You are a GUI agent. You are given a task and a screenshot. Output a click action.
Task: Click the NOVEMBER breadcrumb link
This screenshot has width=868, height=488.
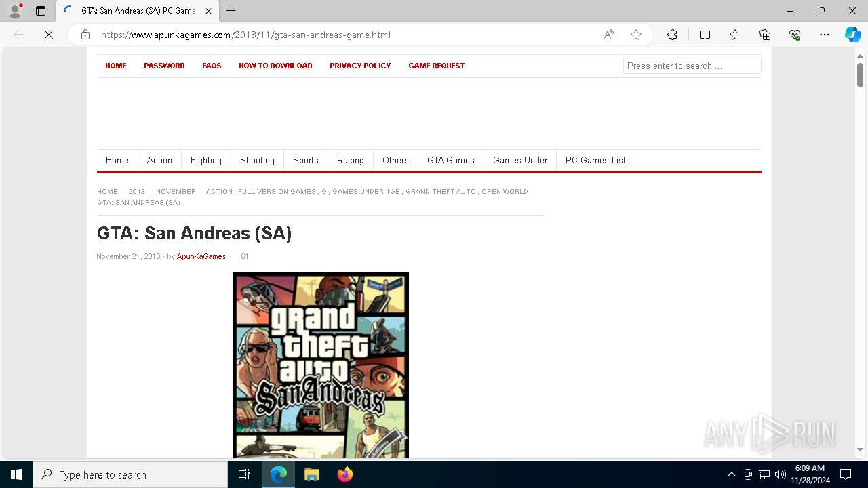click(176, 191)
